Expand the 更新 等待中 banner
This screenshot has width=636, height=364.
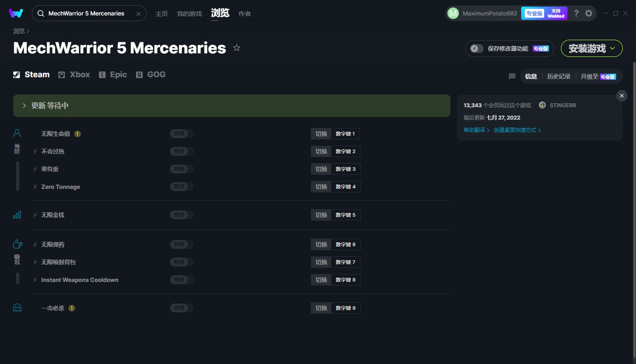click(232, 105)
